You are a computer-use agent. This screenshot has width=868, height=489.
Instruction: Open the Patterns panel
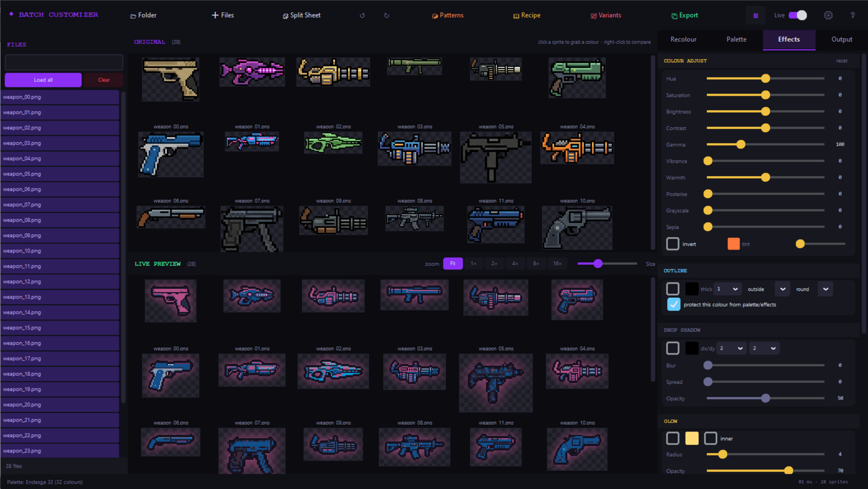pyautogui.click(x=448, y=15)
